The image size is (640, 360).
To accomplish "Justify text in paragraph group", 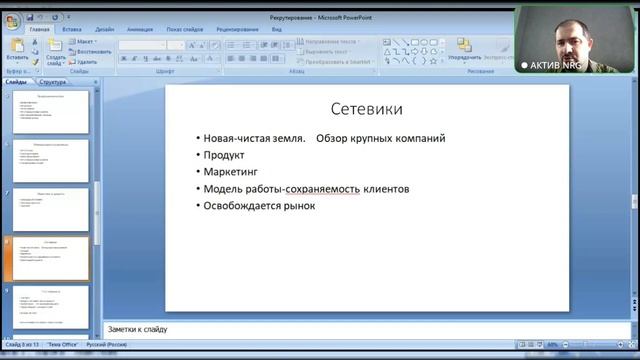I will click(x=264, y=59).
